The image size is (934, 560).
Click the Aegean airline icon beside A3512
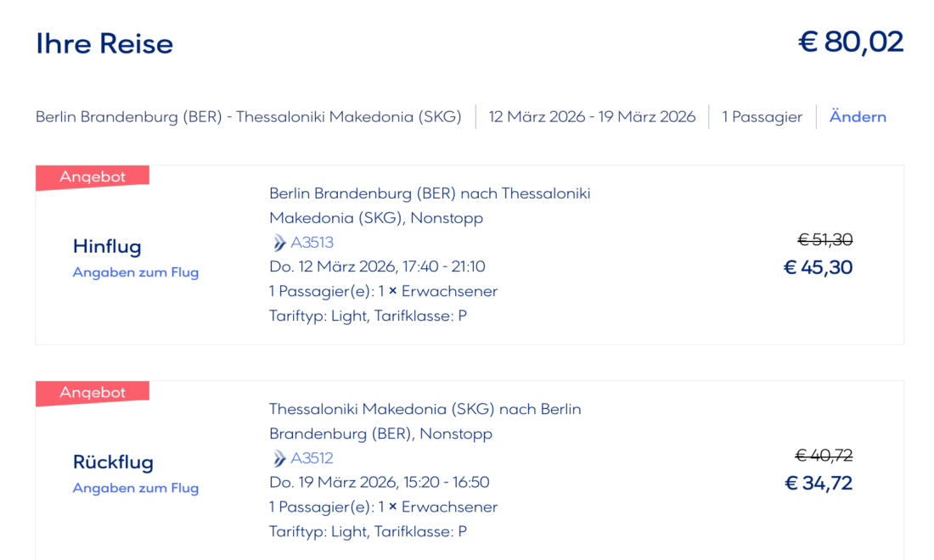point(279,459)
